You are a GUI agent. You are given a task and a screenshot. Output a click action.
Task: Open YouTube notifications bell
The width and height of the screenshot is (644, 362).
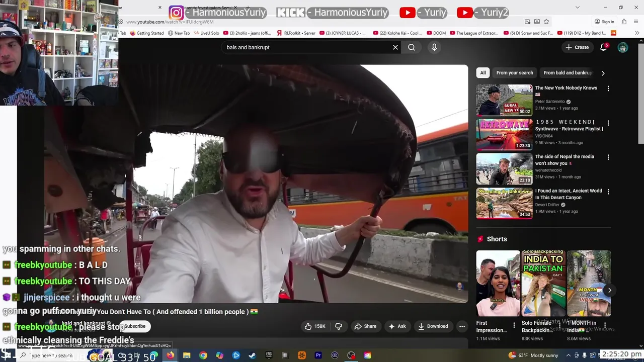[604, 47]
